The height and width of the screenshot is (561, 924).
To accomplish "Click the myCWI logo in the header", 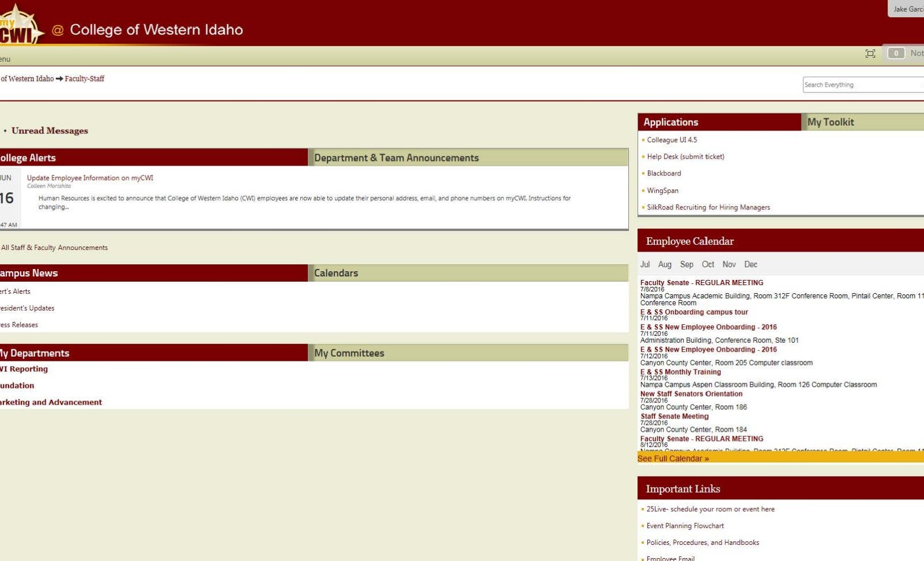I will [x=20, y=26].
